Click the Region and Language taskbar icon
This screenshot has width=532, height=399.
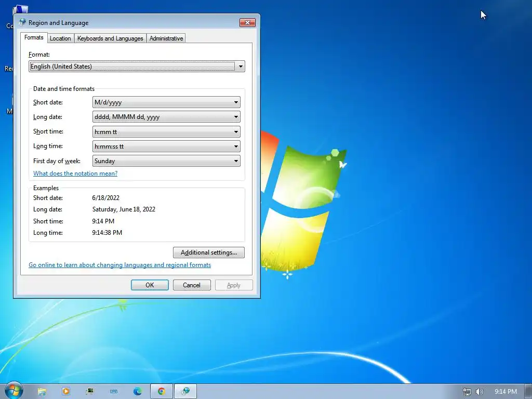click(185, 392)
